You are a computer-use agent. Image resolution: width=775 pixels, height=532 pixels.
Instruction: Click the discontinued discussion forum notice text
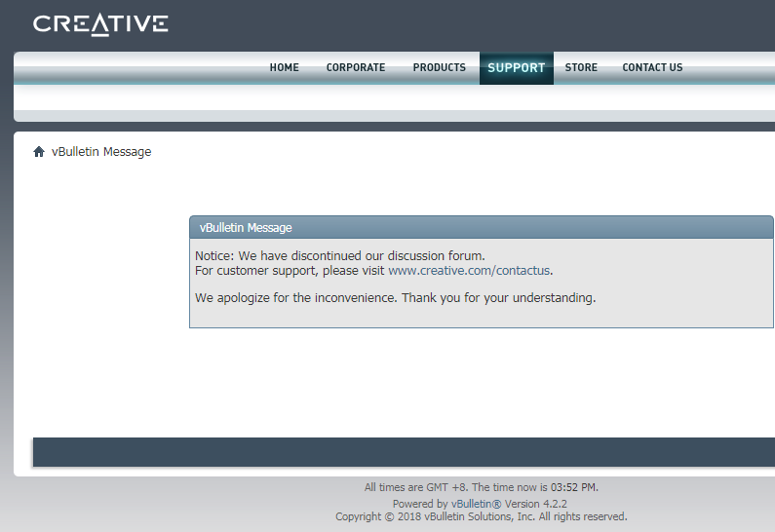click(x=339, y=256)
